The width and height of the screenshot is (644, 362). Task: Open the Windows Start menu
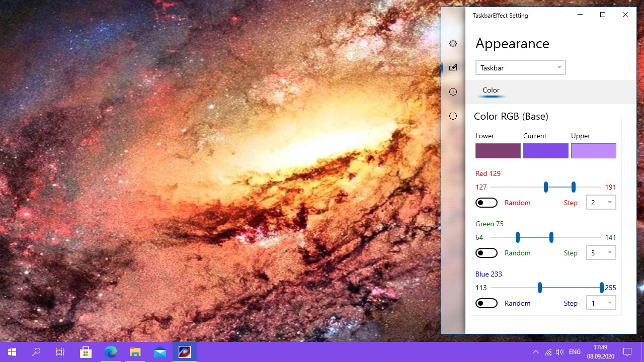(x=12, y=352)
